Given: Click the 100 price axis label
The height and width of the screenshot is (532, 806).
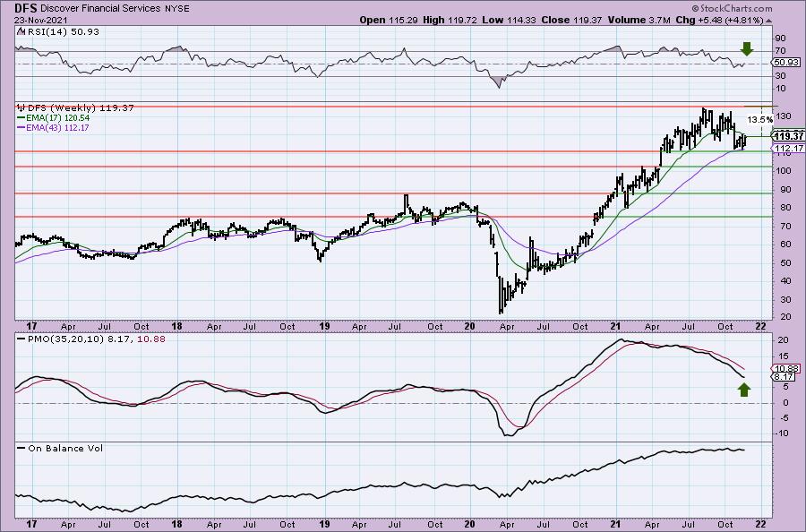Looking at the screenshot, I should click(x=784, y=171).
